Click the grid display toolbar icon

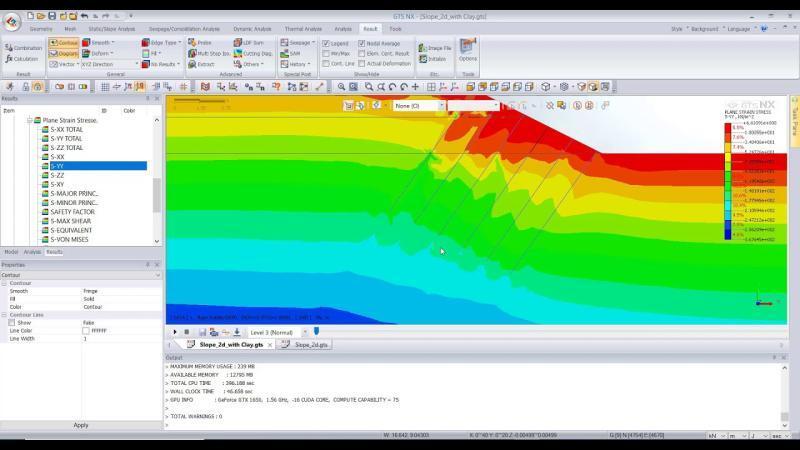105,87
